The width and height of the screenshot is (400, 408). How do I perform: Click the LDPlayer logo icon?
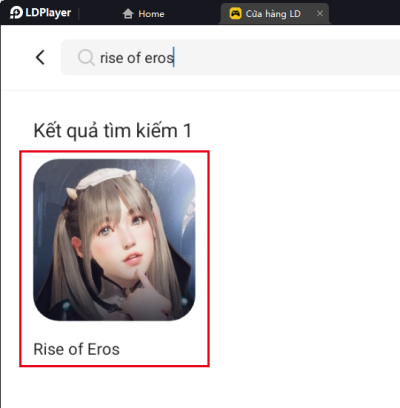point(16,13)
